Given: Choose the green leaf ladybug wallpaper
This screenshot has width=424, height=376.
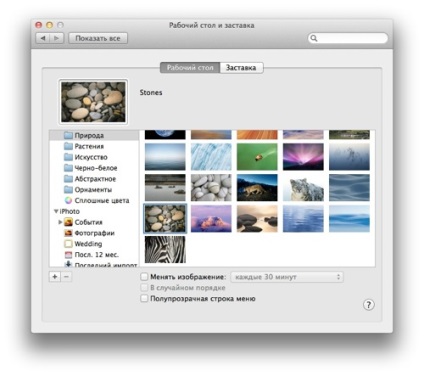Looking at the screenshot, I should pos(257,157).
